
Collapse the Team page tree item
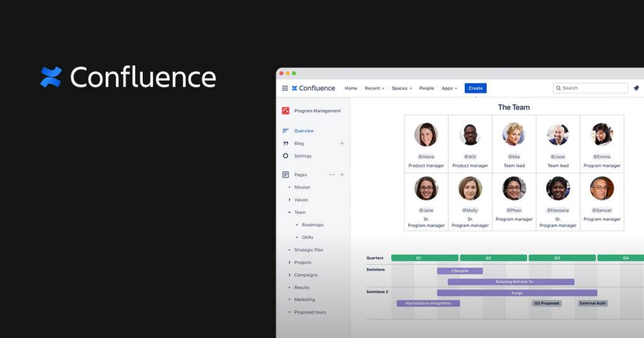point(289,212)
